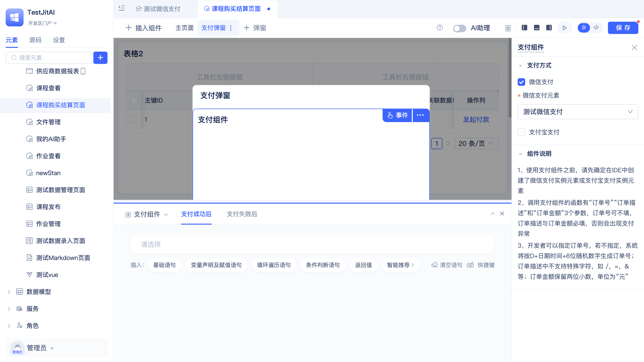The width and height of the screenshot is (644, 362).
Task: Click 插入组件 to insert a component
Action: click(x=144, y=28)
